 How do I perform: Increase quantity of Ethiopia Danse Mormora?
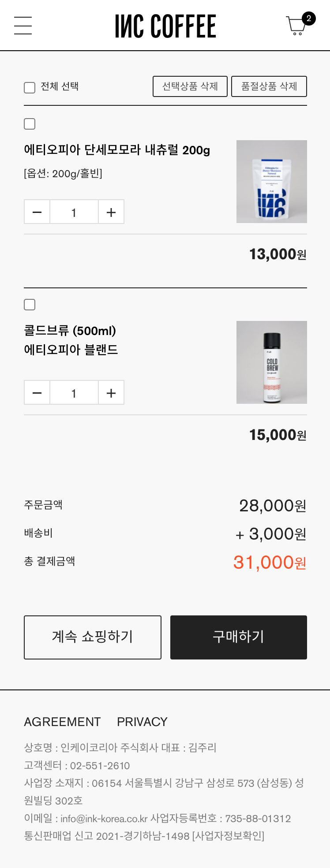111,212
